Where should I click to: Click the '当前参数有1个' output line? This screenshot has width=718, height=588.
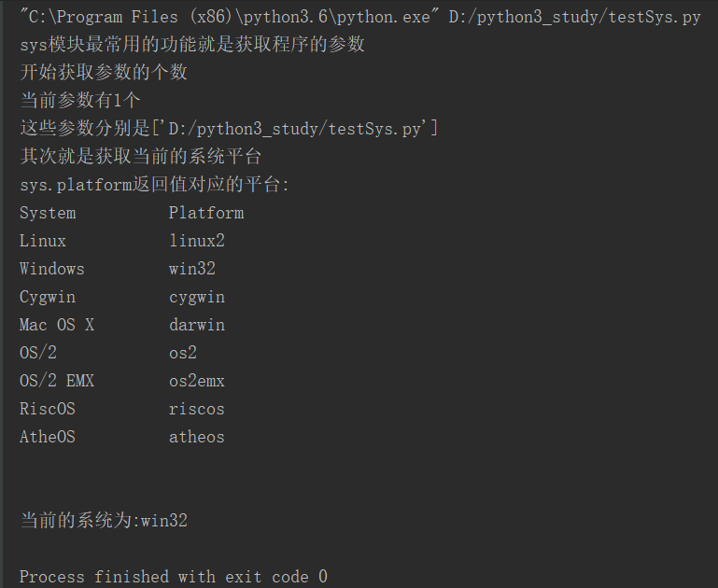[80, 101]
